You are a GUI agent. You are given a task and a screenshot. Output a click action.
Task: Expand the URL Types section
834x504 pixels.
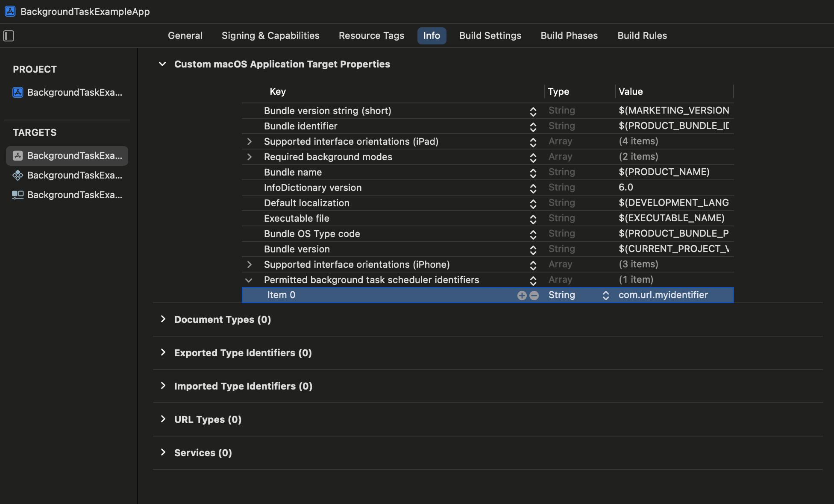163,419
